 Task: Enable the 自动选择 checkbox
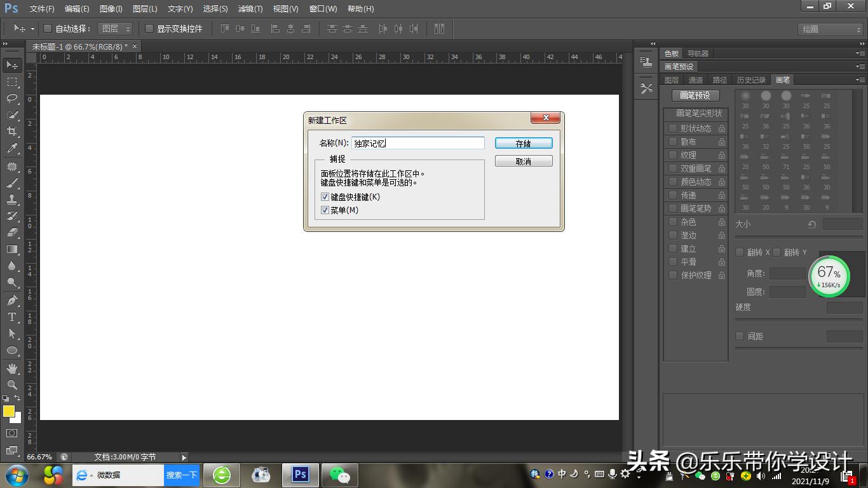click(48, 29)
